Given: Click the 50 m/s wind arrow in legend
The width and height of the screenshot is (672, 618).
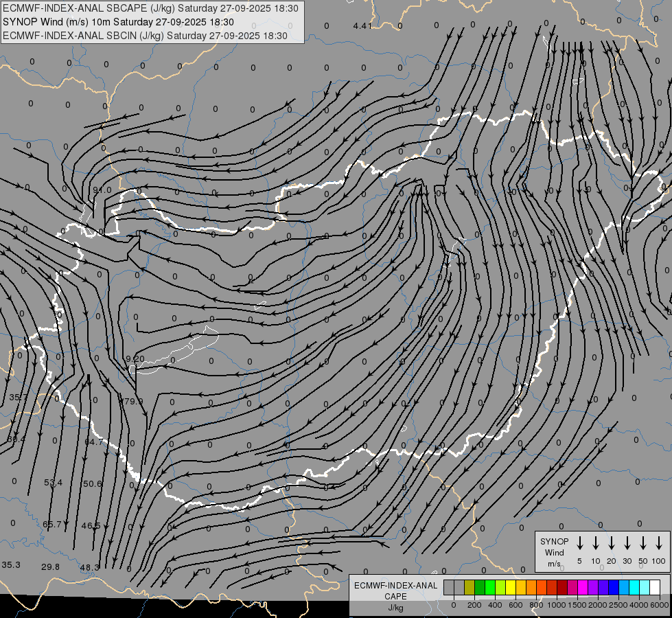Looking at the screenshot, I should point(643,542).
